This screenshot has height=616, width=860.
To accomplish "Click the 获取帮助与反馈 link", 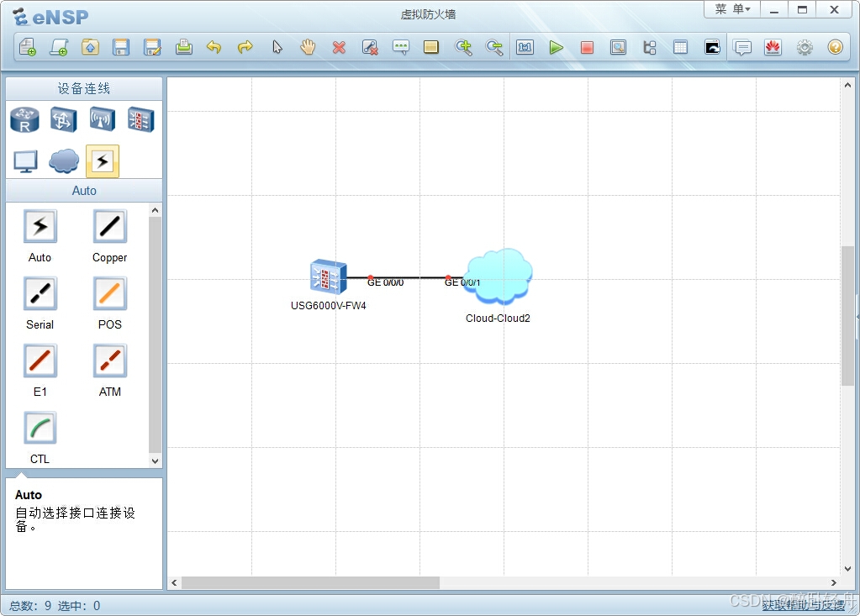I will pos(803,605).
